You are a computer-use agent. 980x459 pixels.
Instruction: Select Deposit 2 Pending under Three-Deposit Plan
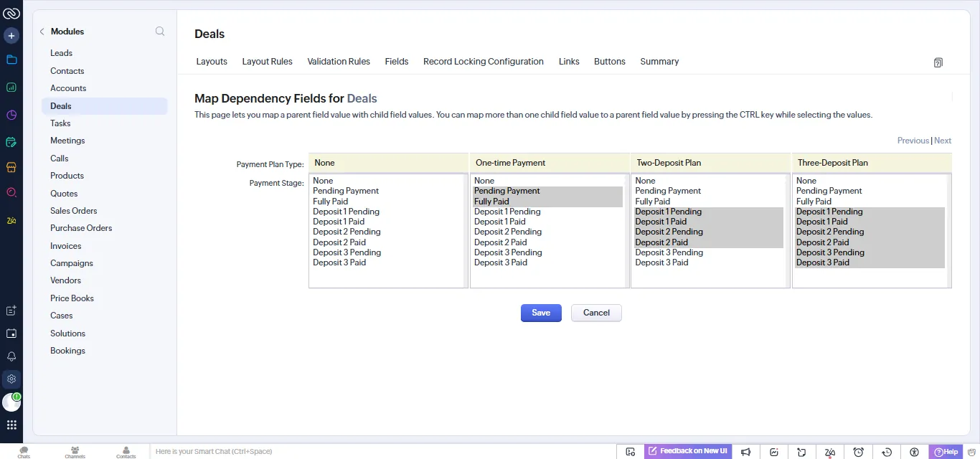tap(870, 232)
